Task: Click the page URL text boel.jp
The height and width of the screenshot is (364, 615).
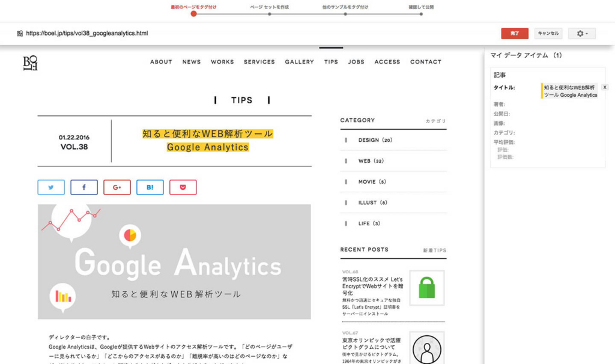Action: tap(86, 34)
